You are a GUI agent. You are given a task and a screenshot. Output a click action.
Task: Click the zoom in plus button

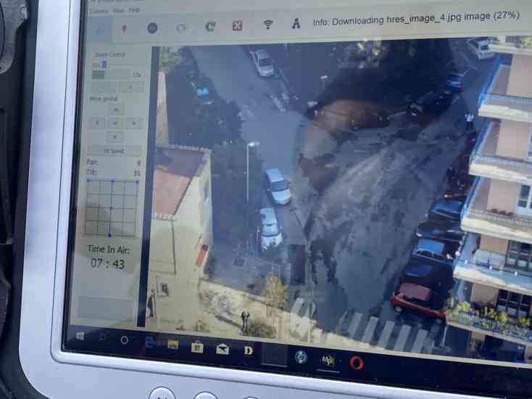point(130,87)
